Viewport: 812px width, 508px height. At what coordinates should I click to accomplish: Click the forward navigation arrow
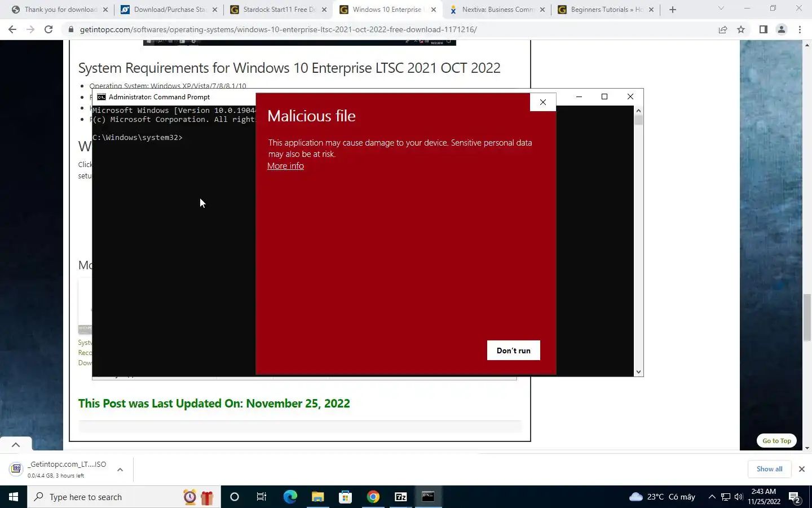point(30,29)
